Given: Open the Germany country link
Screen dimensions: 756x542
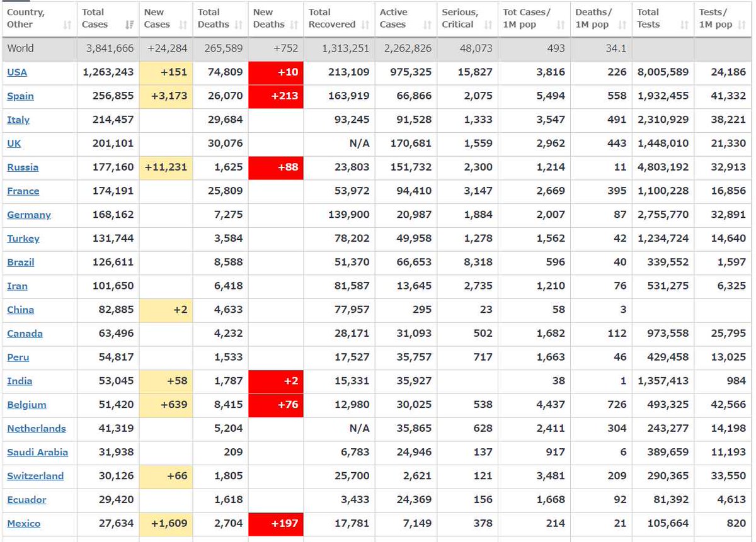Looking at the screenshot, I should [x=29, y=215].
